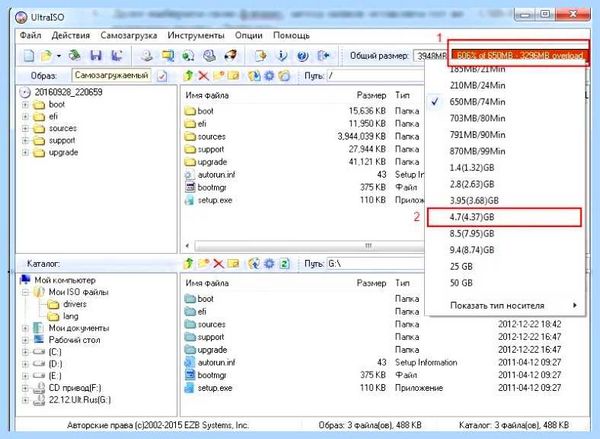Click the red X delete icon in Каталог toolbar
Screen dimensions: 600x439
click(218, 263)
